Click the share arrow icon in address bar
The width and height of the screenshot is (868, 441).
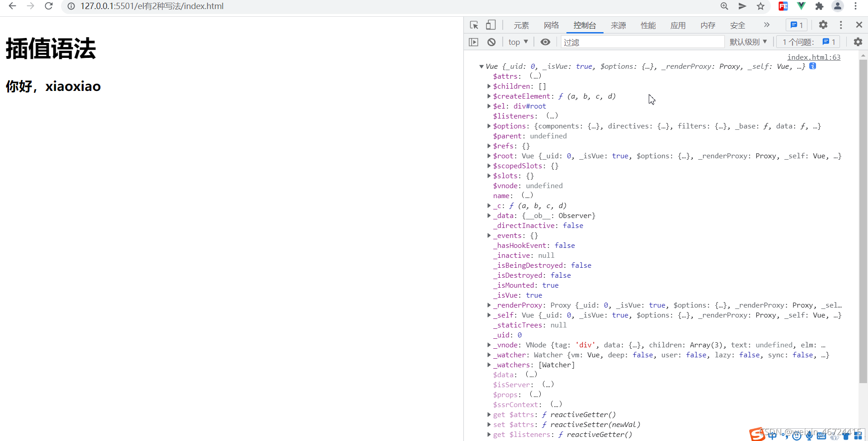pos(742,6)
